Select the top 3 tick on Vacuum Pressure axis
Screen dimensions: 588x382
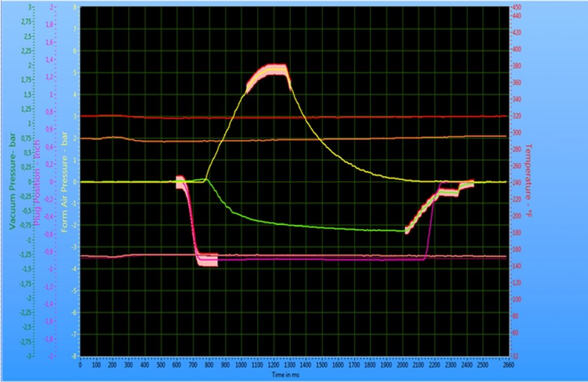(29, 7)
